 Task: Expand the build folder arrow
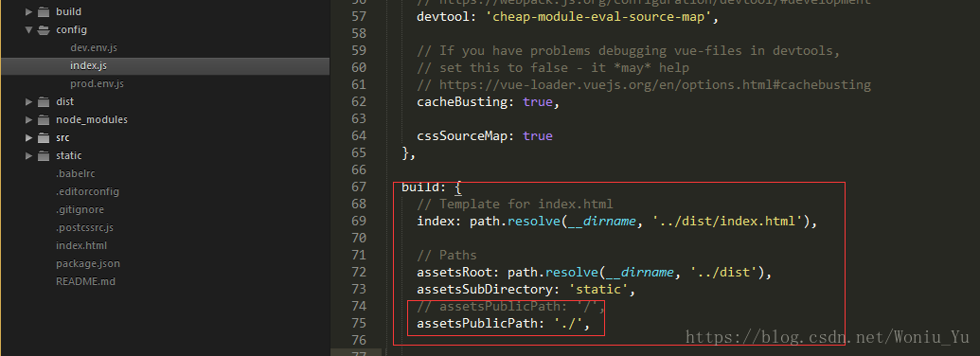point(28,11)
